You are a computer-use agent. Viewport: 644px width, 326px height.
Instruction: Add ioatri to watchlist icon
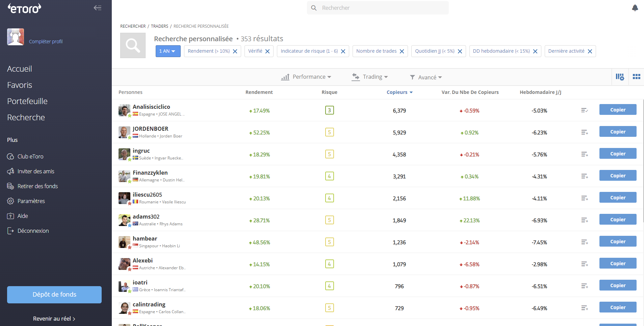tap(585, 286)
